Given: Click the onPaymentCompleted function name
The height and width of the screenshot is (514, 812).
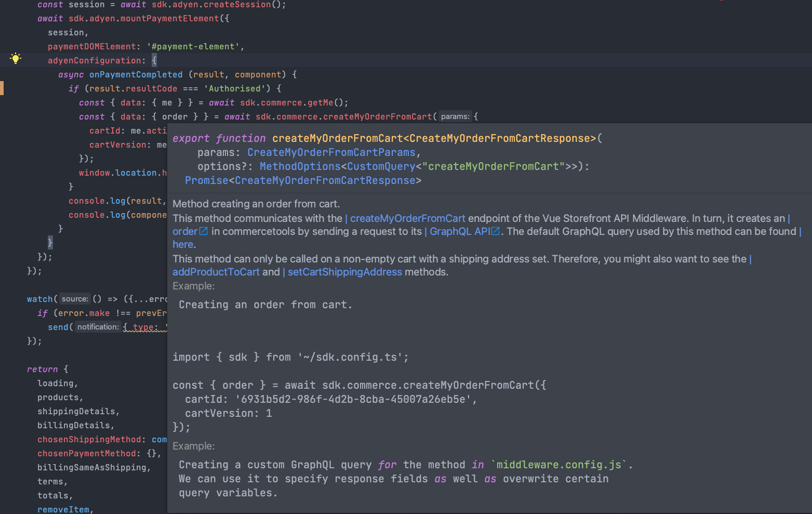Looking at the screenshot, I should pos(136,75).
